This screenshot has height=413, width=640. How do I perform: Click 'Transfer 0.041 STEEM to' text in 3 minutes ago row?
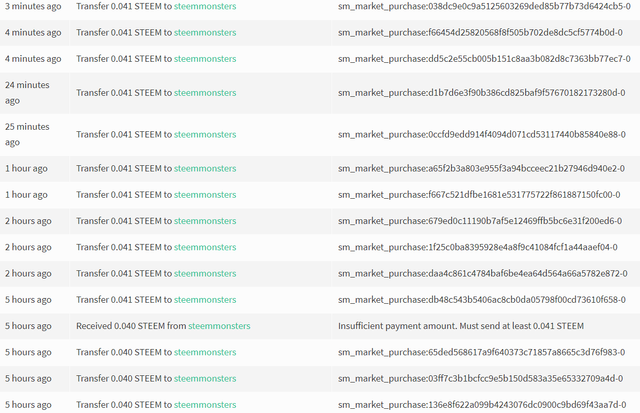click(x=124, y=6)
